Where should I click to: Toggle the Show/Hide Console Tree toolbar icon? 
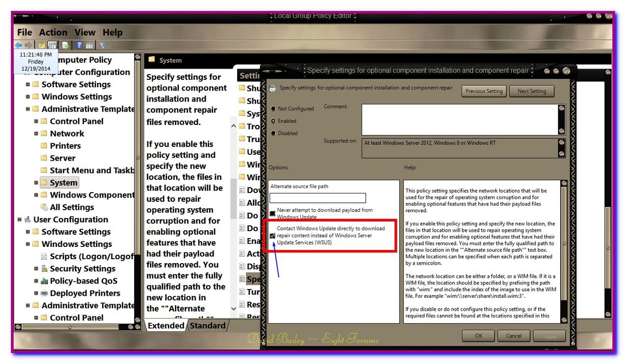pos(52,46)
